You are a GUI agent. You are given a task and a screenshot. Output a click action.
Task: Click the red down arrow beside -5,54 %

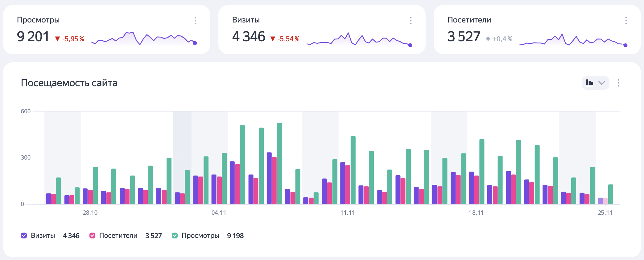[x=273, y=39]
